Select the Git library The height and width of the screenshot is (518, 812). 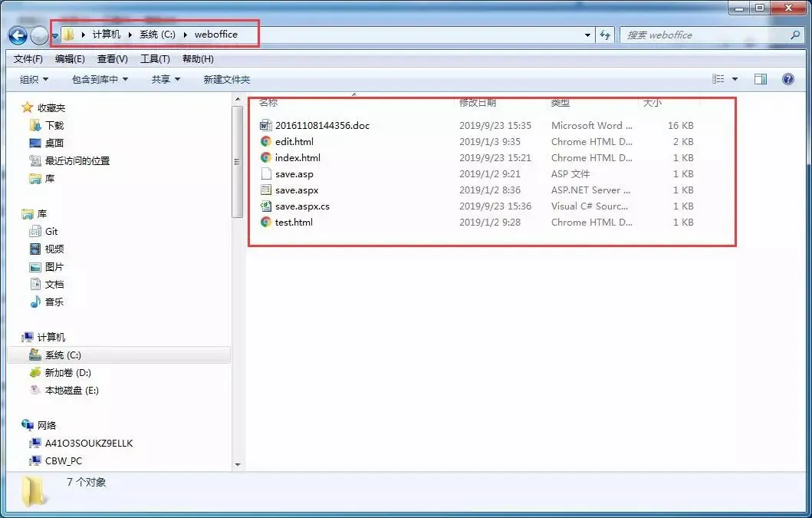[51, 231]
